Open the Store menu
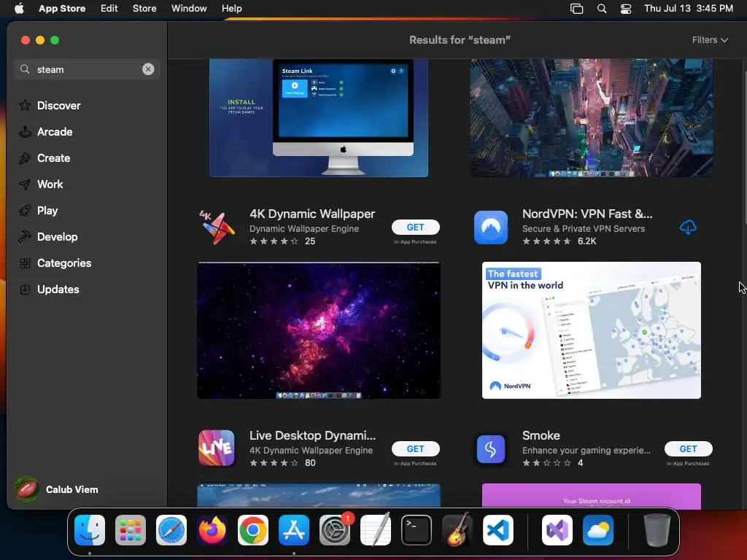Image resolution: width=747 pixels, height=560 pixels. click(144, 9)
